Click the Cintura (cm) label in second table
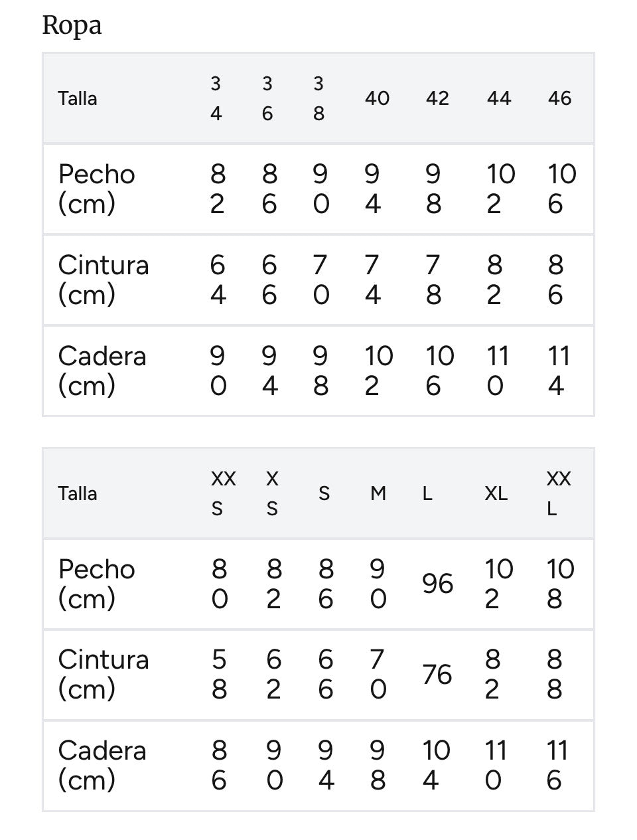This screenshot has height=840, width=637. pos(104,674)
